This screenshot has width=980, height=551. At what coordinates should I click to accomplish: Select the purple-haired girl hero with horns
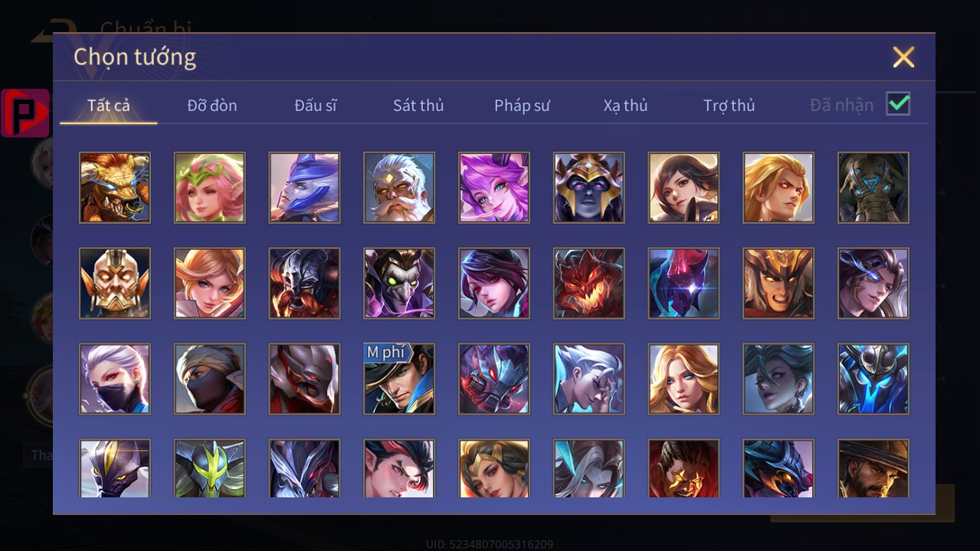(494, 188)
